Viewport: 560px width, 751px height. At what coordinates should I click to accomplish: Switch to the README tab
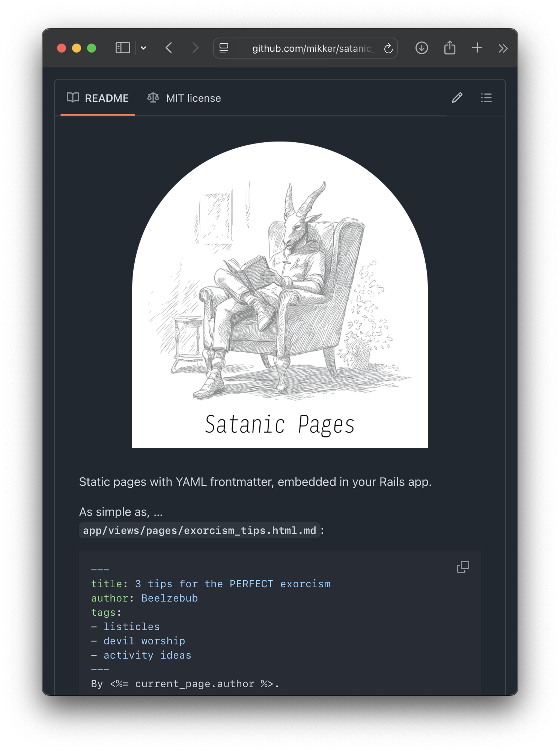(98, 98)
